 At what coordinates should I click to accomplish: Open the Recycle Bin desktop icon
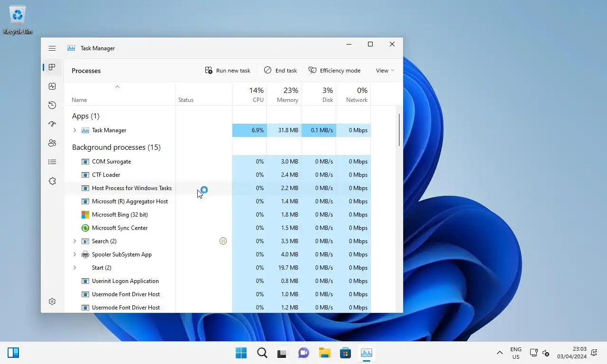pyautogui.click(x=18, y=20)
